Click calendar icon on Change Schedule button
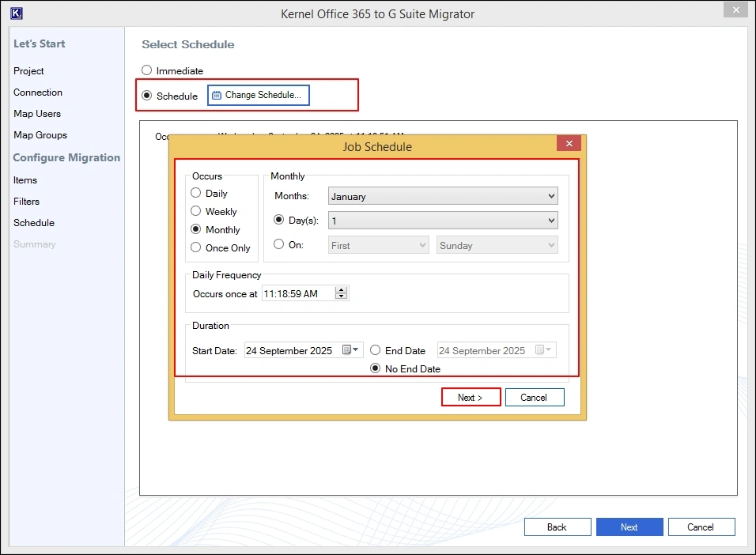Image resolution: width=756 pixels, height=555 pixels. [x=217, y=96]
